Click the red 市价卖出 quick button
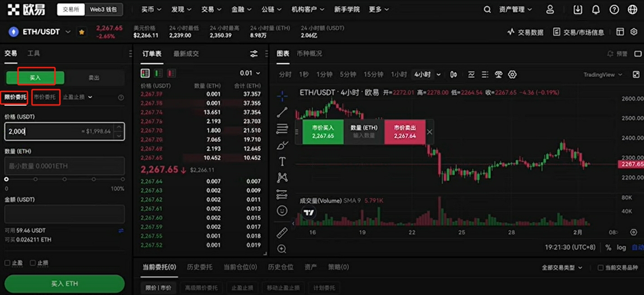644x295 pixels. pos(405,132)
